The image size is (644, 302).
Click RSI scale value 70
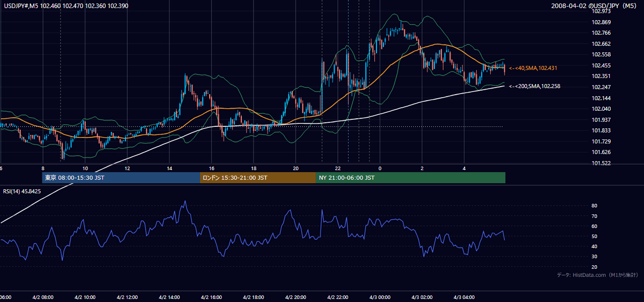click(x=594, y=216)
